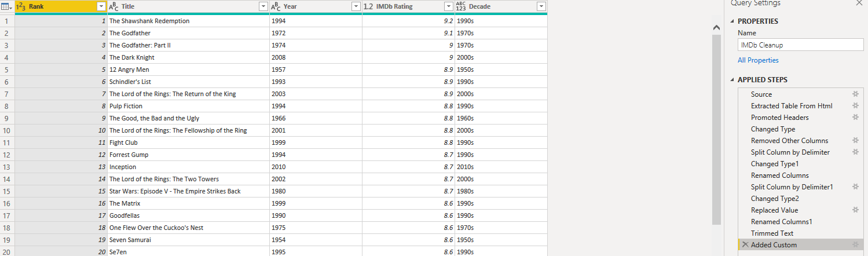Open settings gear for Promoted Headers step
Viewport: 868px width, 256px height.
855,117
